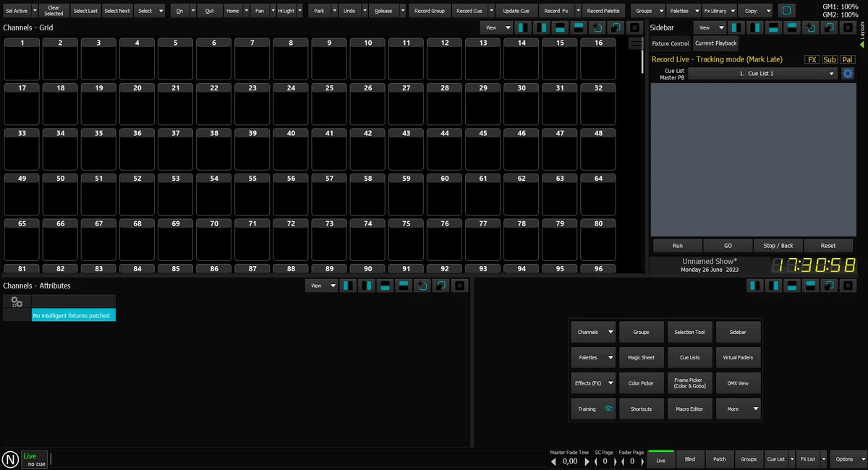This screenshot has height=470, width=868.
Task: Open On button dropdown arrow
Action: point(193,11)
